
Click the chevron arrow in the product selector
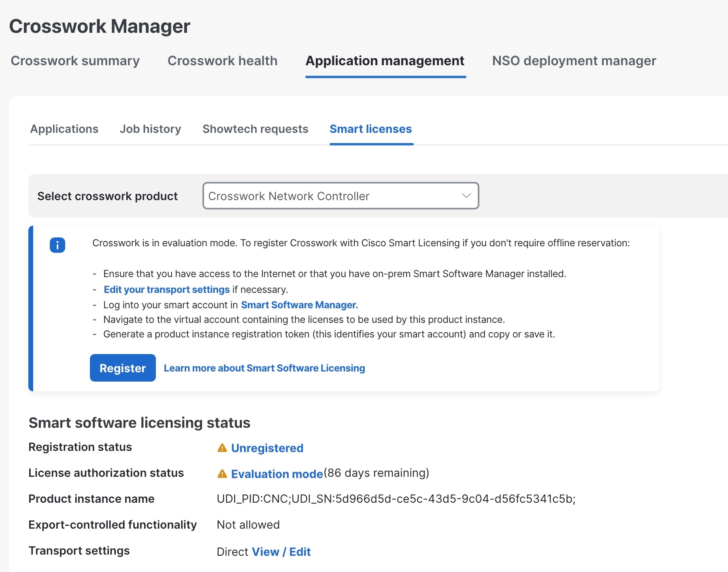point(466,196)
